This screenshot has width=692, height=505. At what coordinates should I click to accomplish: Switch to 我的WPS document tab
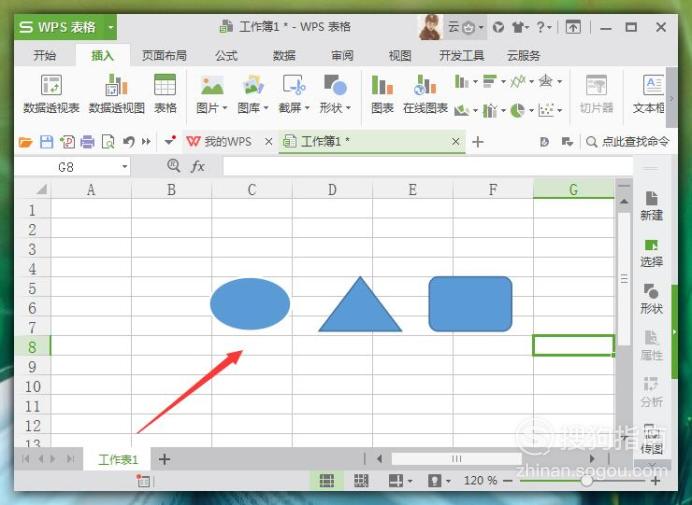[227, 142]
